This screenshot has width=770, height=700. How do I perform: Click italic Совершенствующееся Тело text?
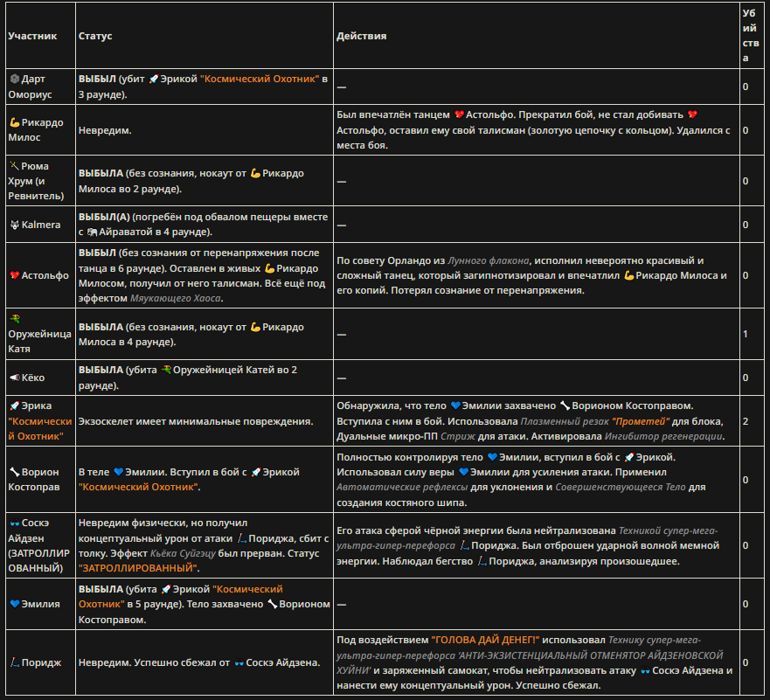621,487
